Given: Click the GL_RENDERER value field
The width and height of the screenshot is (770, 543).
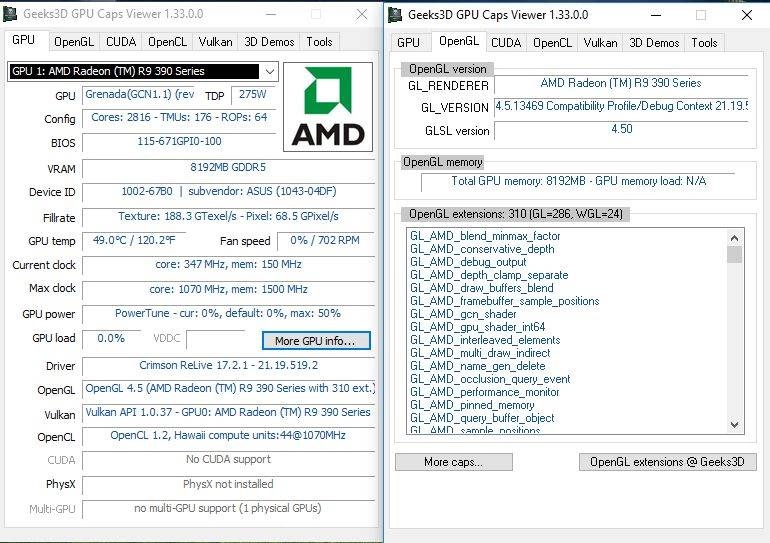Looking at the screenshot, I should pyautogui.click(x=621, y=83).
